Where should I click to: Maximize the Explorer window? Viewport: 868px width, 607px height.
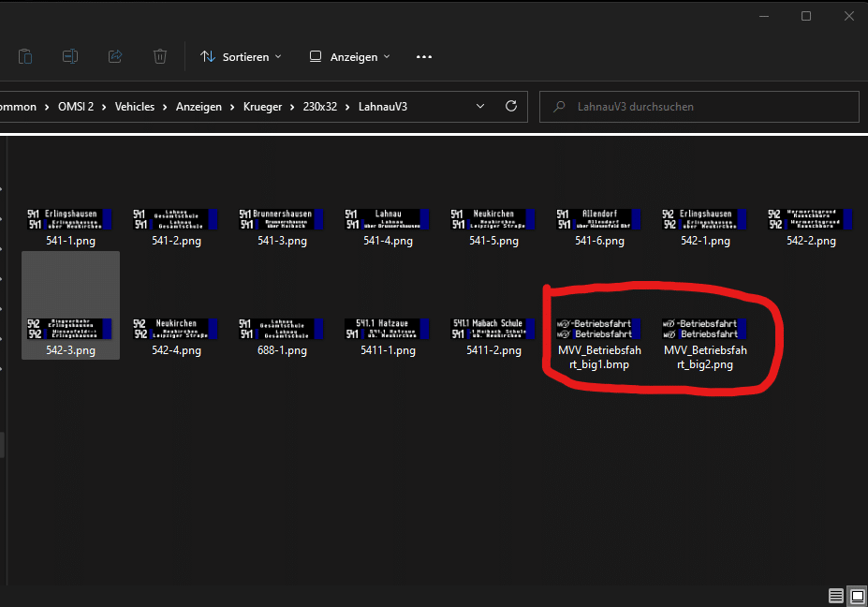806,16
